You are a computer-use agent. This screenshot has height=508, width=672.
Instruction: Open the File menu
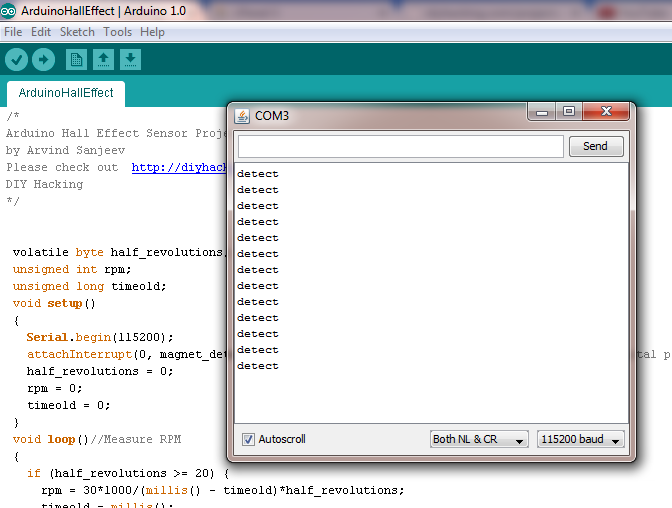13,32
